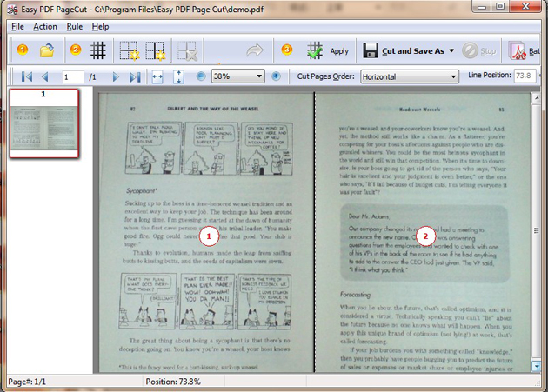Image resolution: width=548 pixels, height=392 pixels.
Task: Click the grayed redo arrow icon
Action: tap(254, 50)
